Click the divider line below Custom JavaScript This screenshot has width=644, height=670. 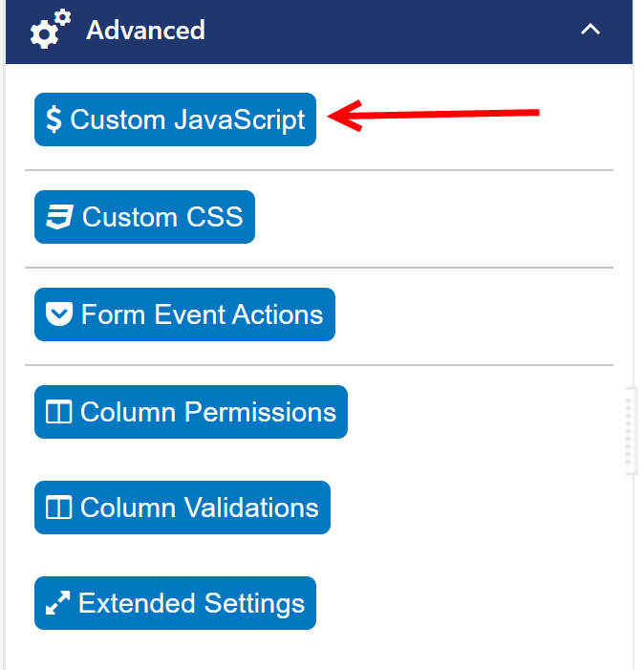[x=318, y=170]
